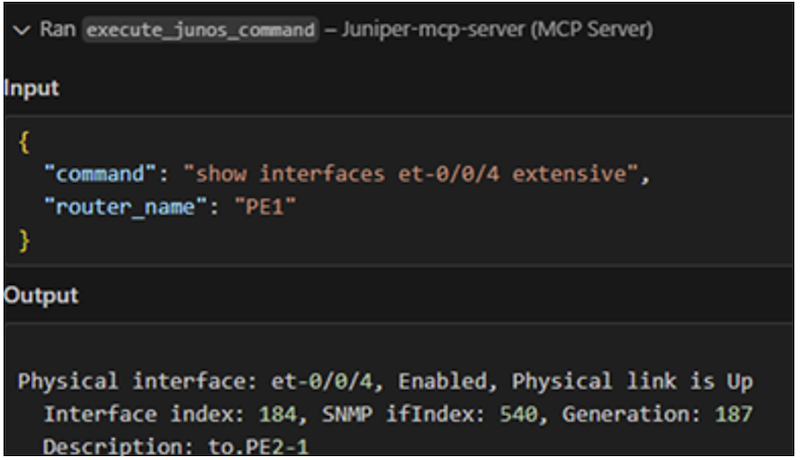The height and width of the screenshot is (460, 800).
Task: Collapse the Ran execute_junos_command chevron
Action: (x=21, y=29)
